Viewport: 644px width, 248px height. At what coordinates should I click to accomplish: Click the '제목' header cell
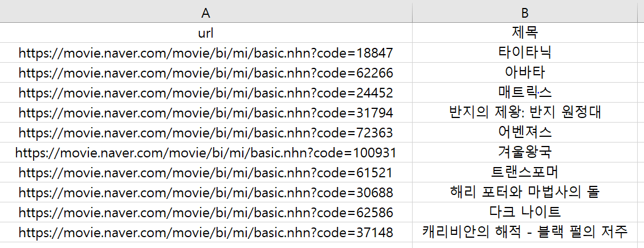[x=525, y=32]
